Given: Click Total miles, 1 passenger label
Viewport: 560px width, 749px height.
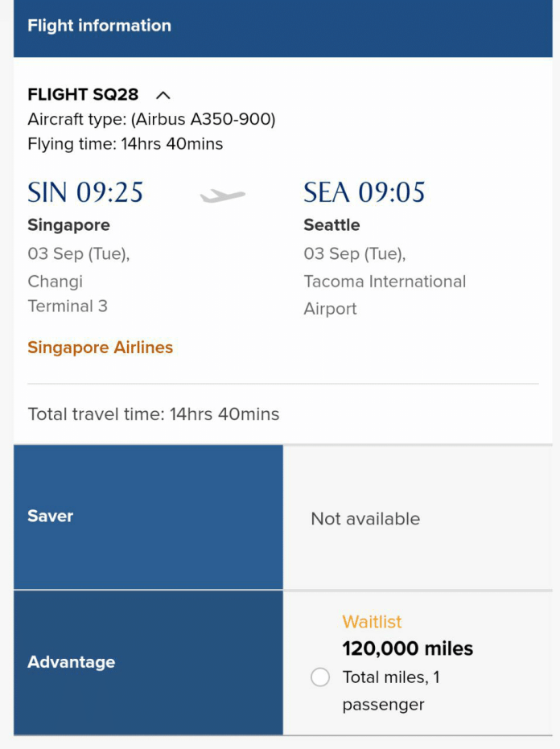Looking at the screenshot, I should (391, 690).
